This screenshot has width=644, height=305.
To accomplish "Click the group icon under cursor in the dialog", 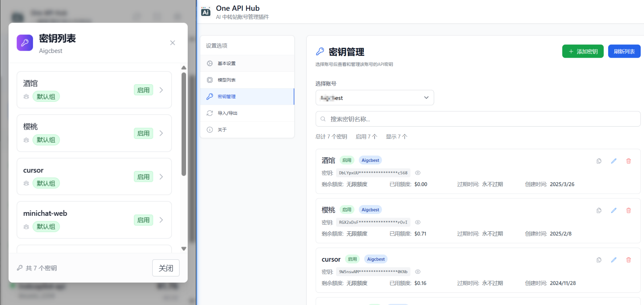I will 26,183.
